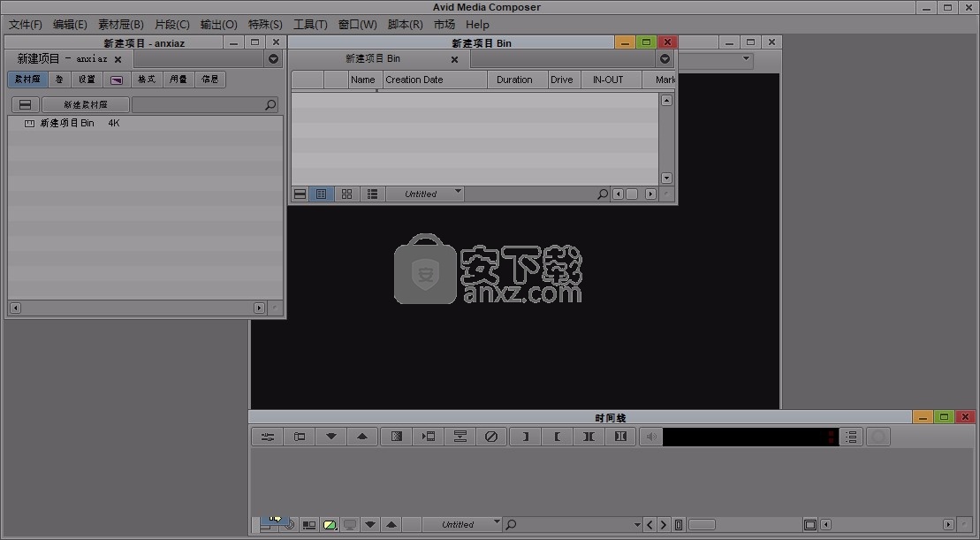Open the Help menu

(477, 25)
